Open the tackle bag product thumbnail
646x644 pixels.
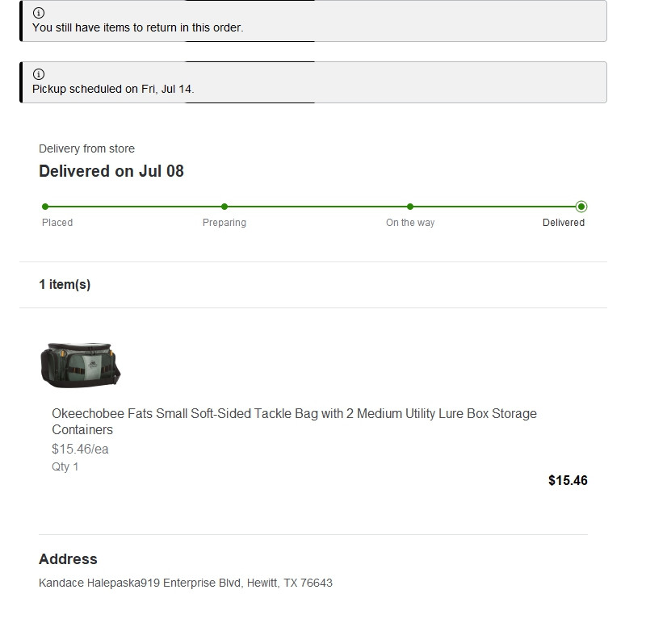tap(80, 364)
